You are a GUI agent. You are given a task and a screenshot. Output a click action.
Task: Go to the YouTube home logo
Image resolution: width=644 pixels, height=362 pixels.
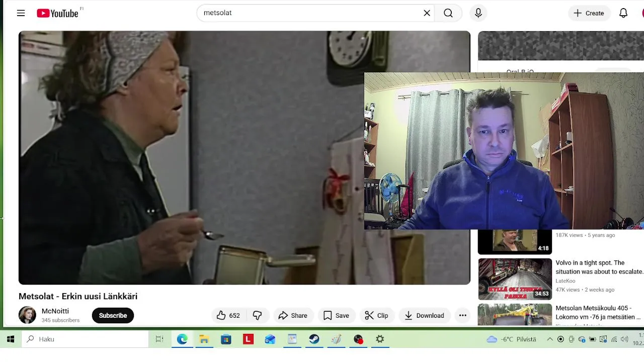click(57, 13)
